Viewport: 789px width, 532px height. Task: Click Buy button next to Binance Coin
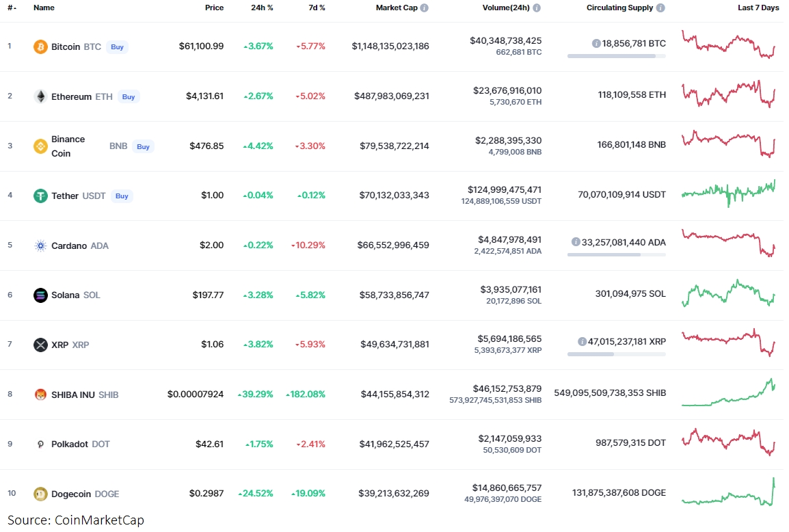tap(143, 146)
